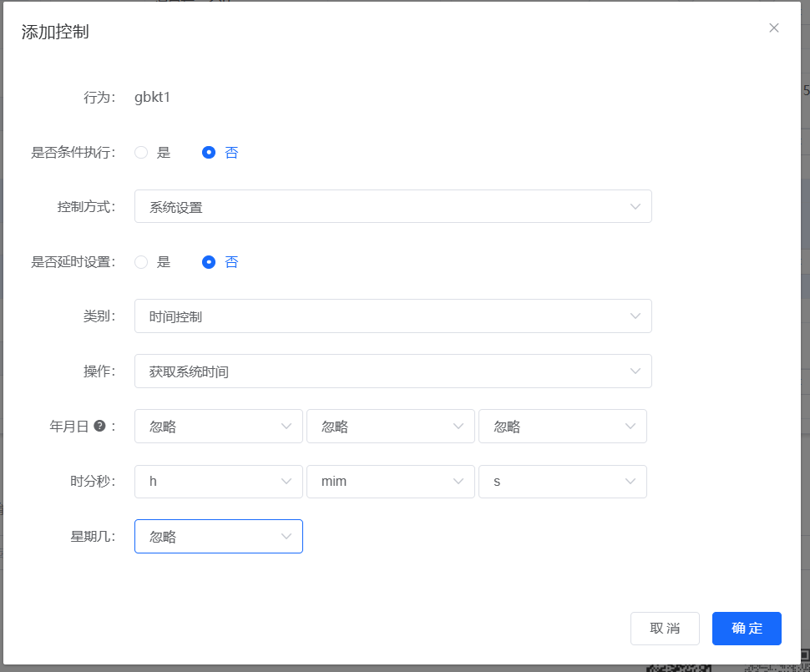Click the chevron arrow of 控制方式 select
This screenshot has width=810, height=672.
[635, 206]
